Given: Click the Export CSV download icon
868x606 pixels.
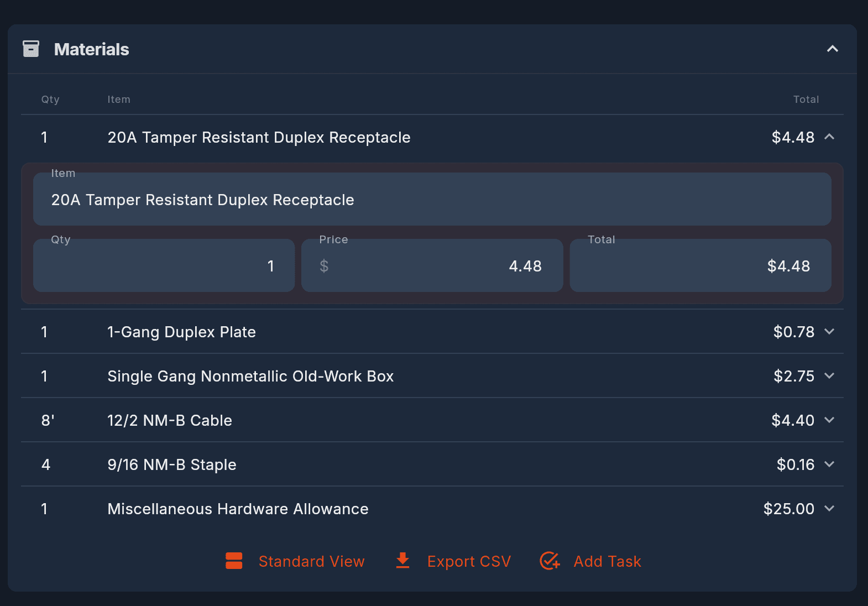Looking at the screenshot, I should (403, 561).
